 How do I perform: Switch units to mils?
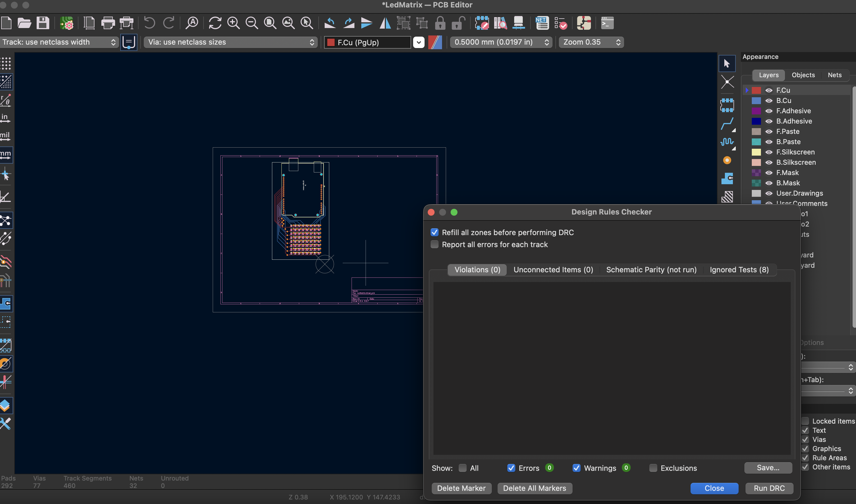(x=5, y=136)
